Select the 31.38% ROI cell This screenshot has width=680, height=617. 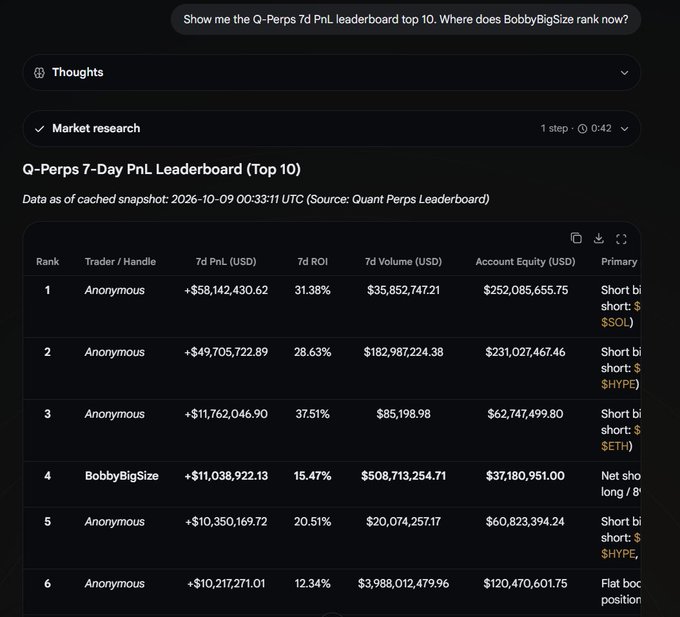tap(312, 290)
